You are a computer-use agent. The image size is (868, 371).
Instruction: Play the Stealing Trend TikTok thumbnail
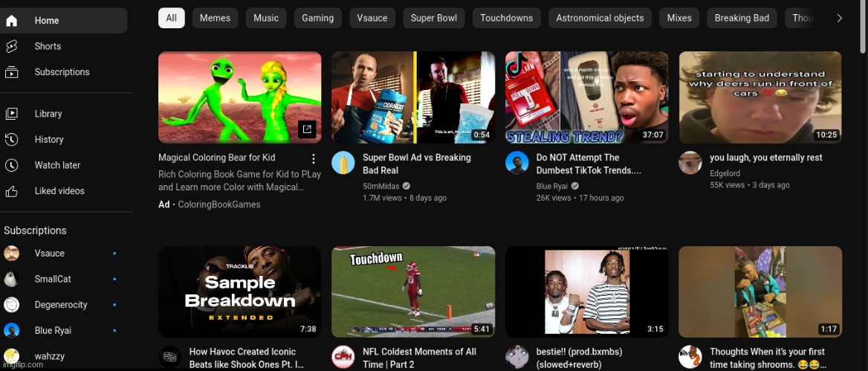point(587,97)
